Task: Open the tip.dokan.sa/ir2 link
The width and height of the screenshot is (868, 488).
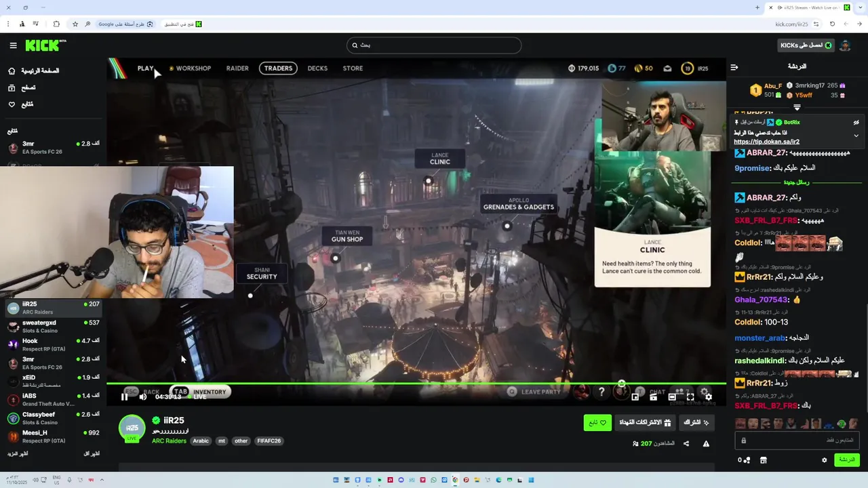Action: [766, 142]
